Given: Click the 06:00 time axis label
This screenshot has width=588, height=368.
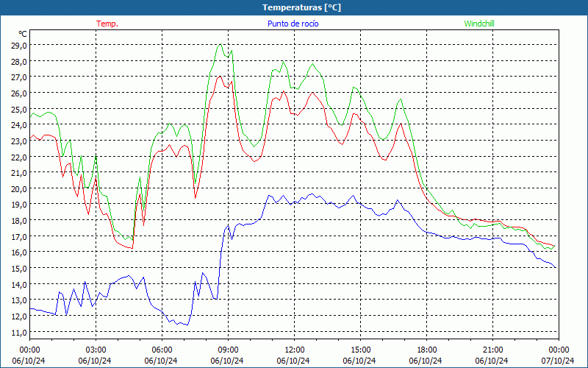Looking at the screenshot, I should coord(162,350).
